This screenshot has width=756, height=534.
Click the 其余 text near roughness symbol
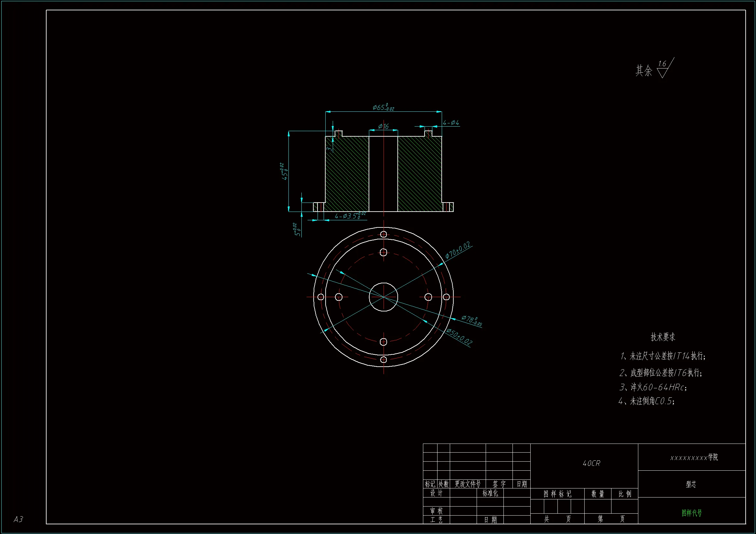(643, 70)
